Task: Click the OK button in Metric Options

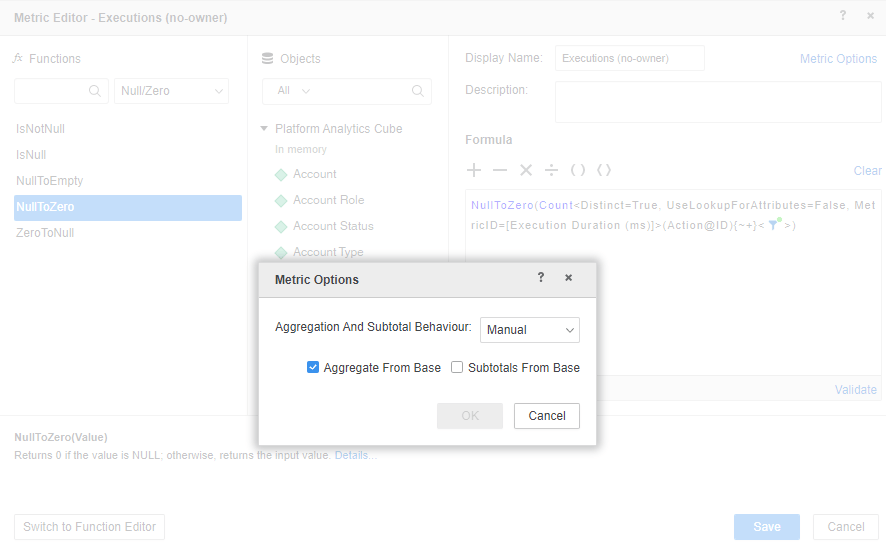Action: (470, 416)
